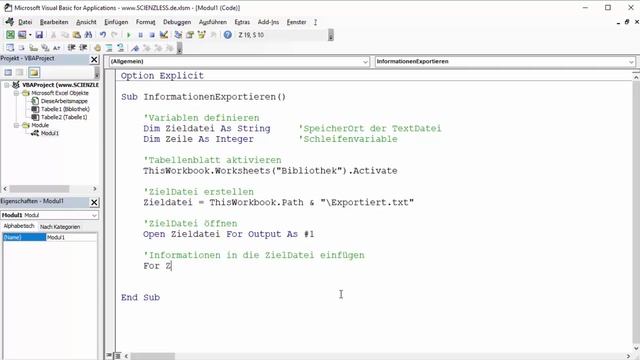Click the Quick Info icon

33,48
